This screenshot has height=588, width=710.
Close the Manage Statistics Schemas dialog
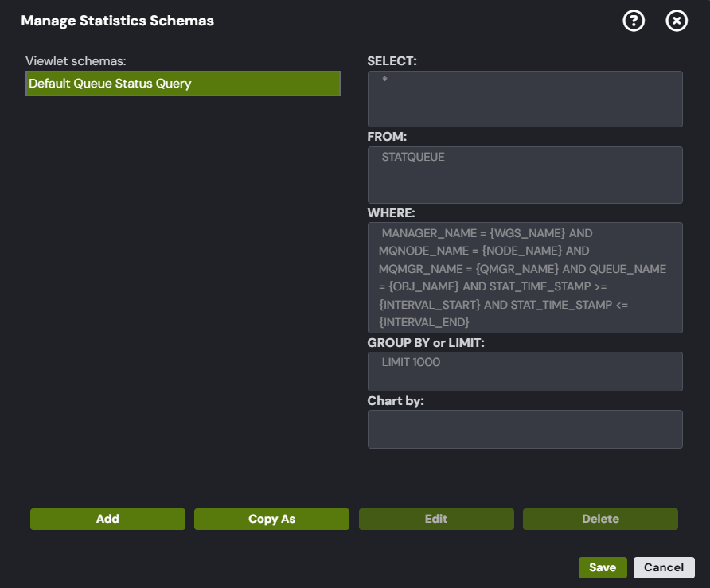point(677,21)
